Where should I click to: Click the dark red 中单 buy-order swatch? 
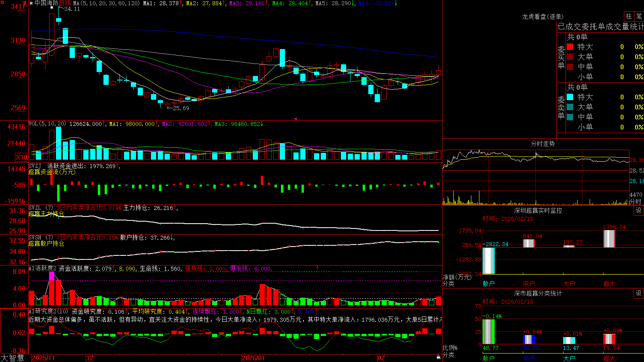[570, 67]
